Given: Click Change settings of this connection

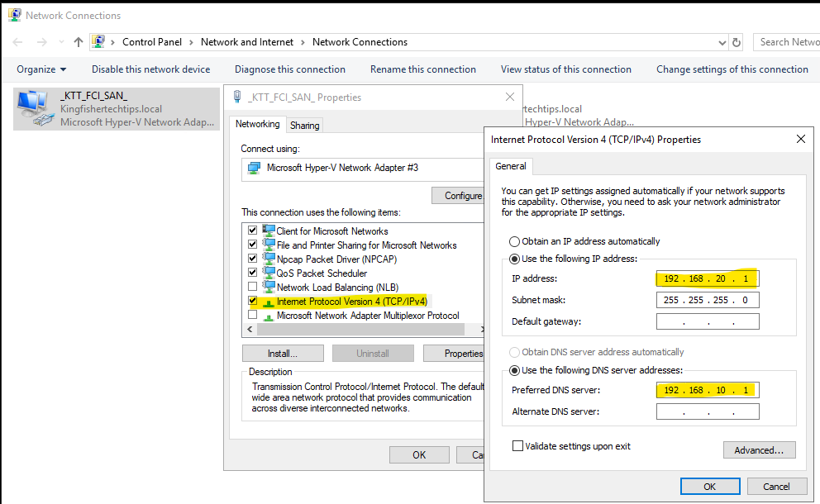Looking at the screenshot, I should [x=732, y=69].
